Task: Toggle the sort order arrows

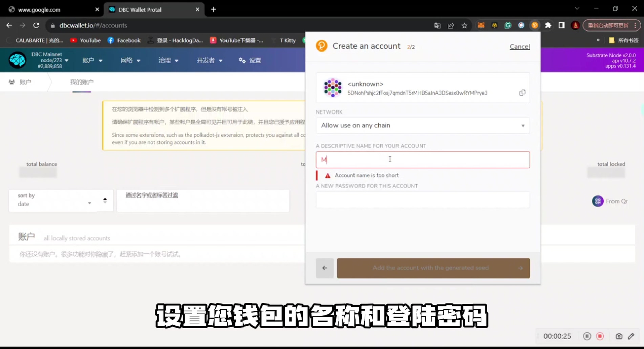Action: coord(105,200)
